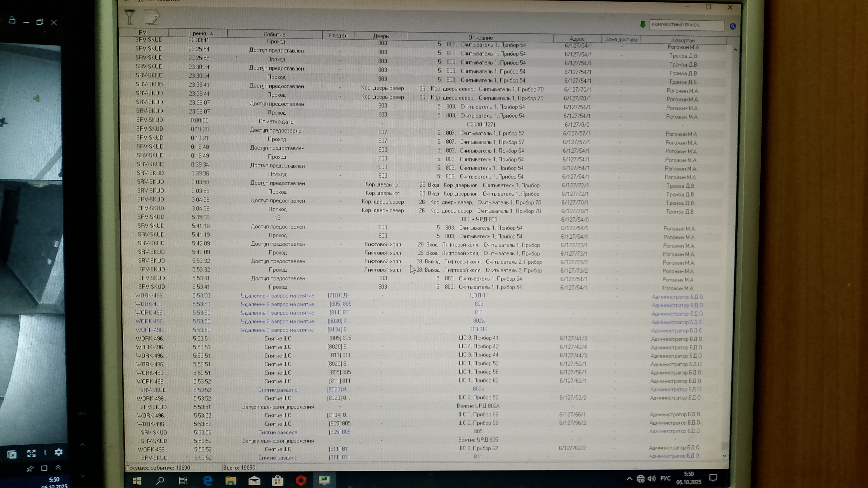Click the export document icon
The height and width of the screenshot is (488, 868).
point(152,16)
